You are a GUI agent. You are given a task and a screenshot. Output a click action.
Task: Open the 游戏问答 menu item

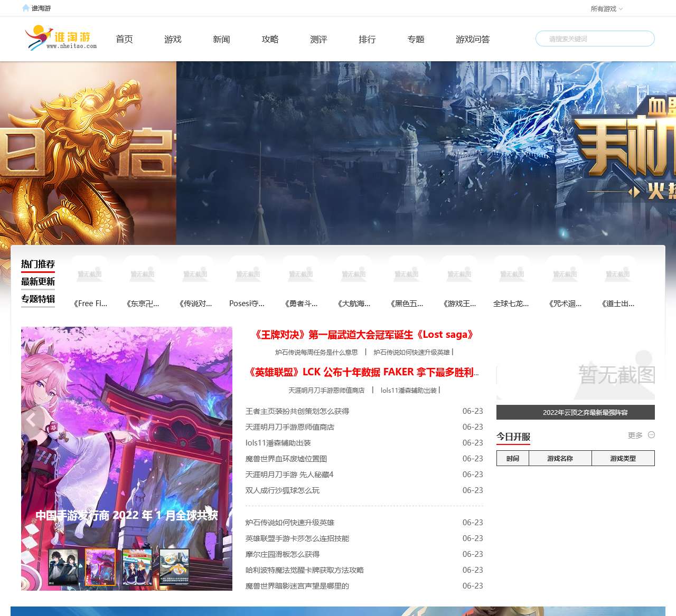[x=473, y=39]
